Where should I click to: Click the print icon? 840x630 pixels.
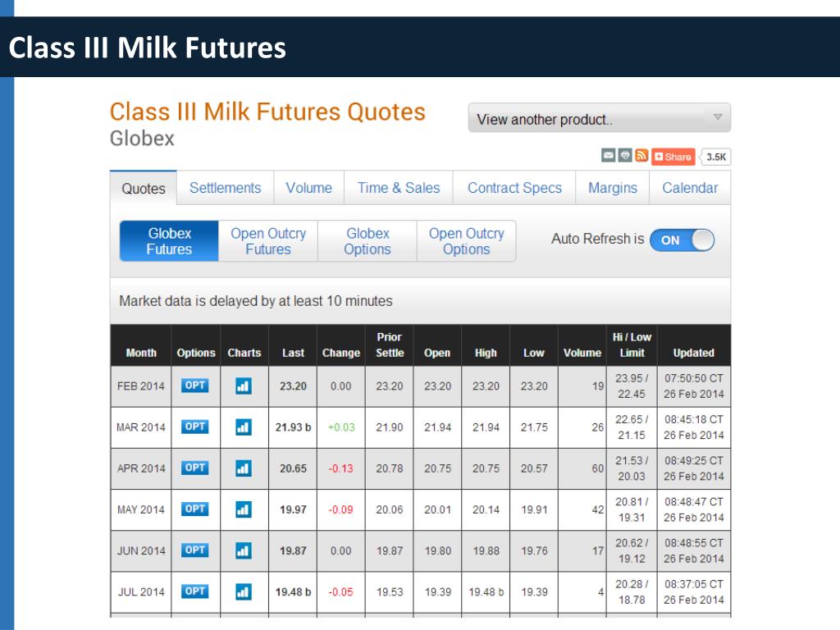click(x=624, y=155)
